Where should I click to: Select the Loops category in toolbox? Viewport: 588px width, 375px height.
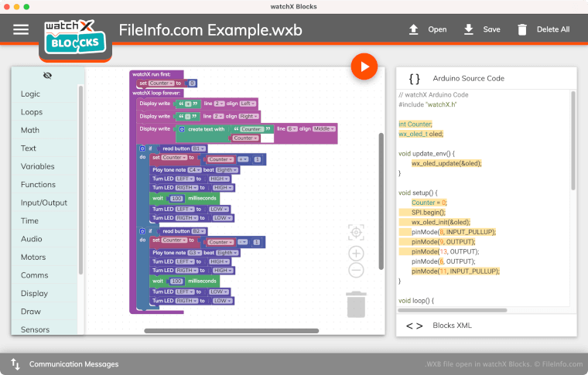pos(32,112)
